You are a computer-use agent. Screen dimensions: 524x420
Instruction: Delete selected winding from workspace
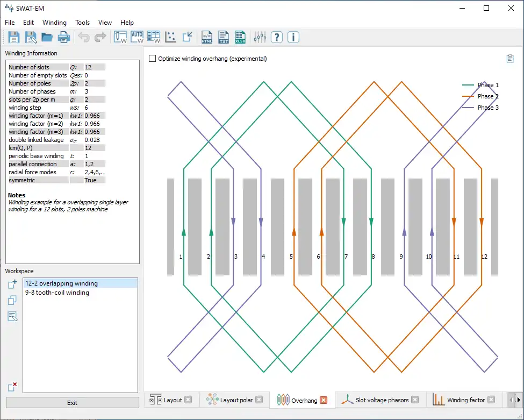(13, 387)
